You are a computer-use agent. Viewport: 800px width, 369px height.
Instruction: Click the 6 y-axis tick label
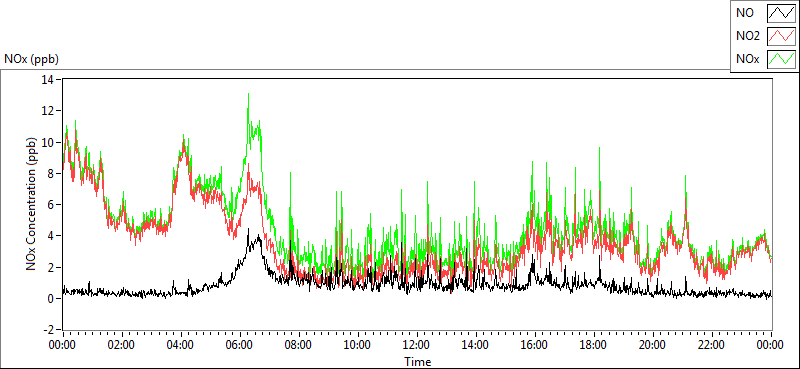(x=52, y=205)
